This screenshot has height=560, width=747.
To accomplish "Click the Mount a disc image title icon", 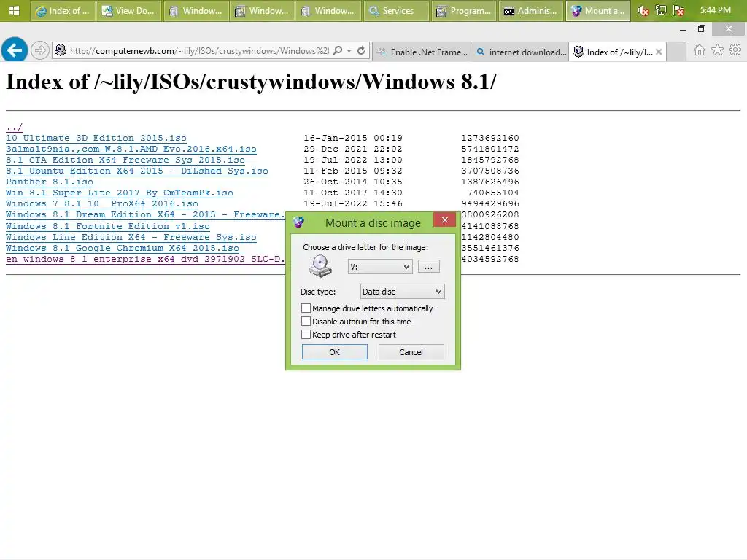I will (298, 222).
